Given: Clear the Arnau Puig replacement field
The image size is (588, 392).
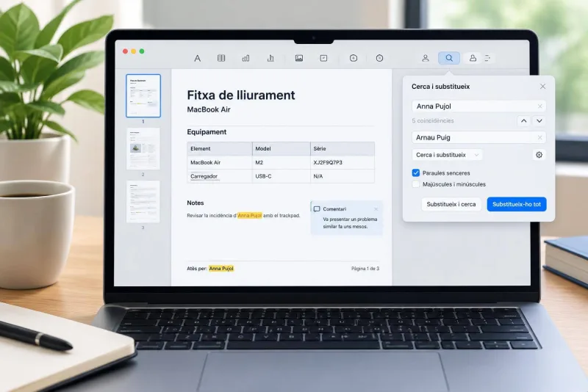Looking at the screenshot, I should click(540, 137).
